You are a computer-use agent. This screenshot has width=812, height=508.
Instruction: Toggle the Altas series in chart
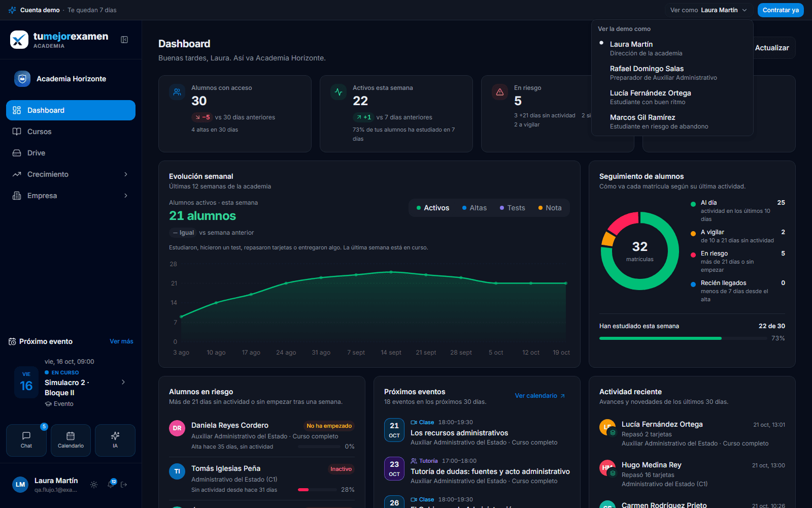click(x=475, y=208)
